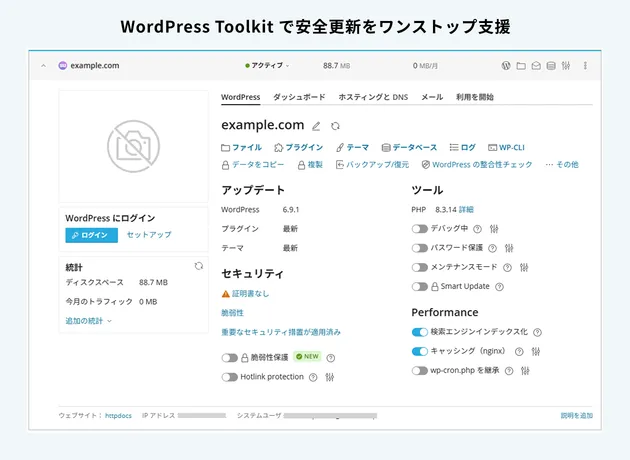Collapse the example.com domain row
This screenshot has height=460, width=630.
(43, 66)
